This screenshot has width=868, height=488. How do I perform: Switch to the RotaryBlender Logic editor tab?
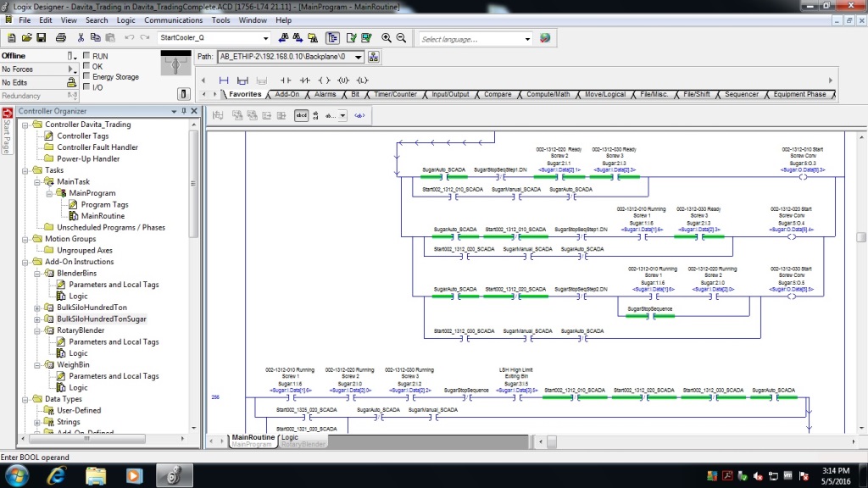[x=303, y=441]
